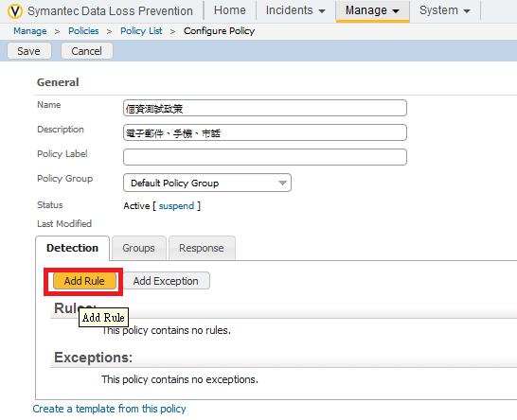Add a new detection rule
The image size is (517, 420).
click(x=84, y=281)
